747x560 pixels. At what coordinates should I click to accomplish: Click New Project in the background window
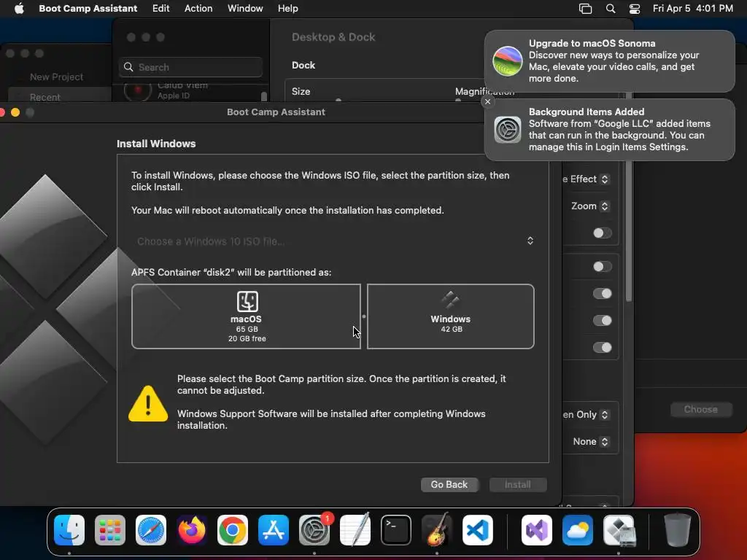click(x=56, y=77)
